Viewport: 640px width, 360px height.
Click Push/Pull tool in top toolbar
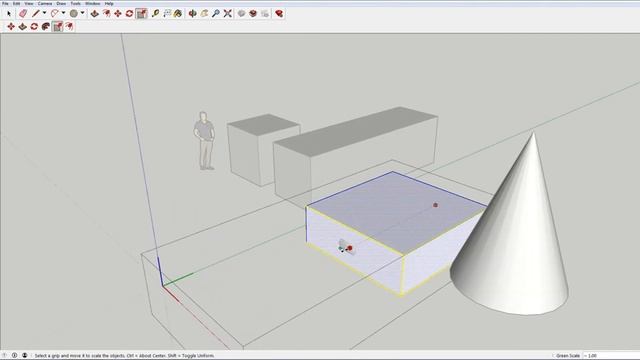pyautogui.click(x=95, y=13)
